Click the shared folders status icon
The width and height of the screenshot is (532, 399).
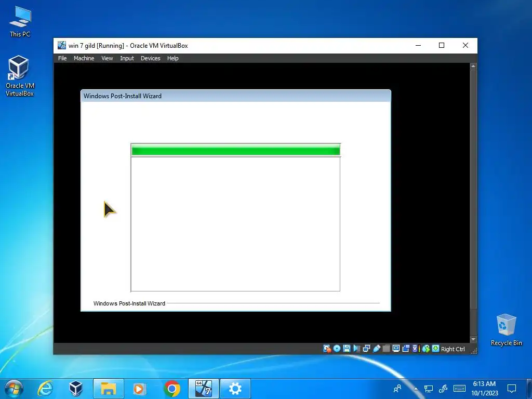386,349
